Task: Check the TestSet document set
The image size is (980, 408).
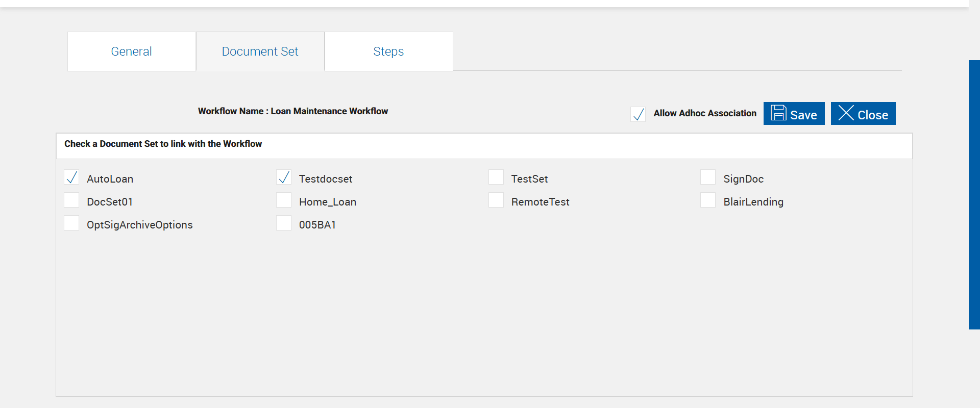Action: 496,177
